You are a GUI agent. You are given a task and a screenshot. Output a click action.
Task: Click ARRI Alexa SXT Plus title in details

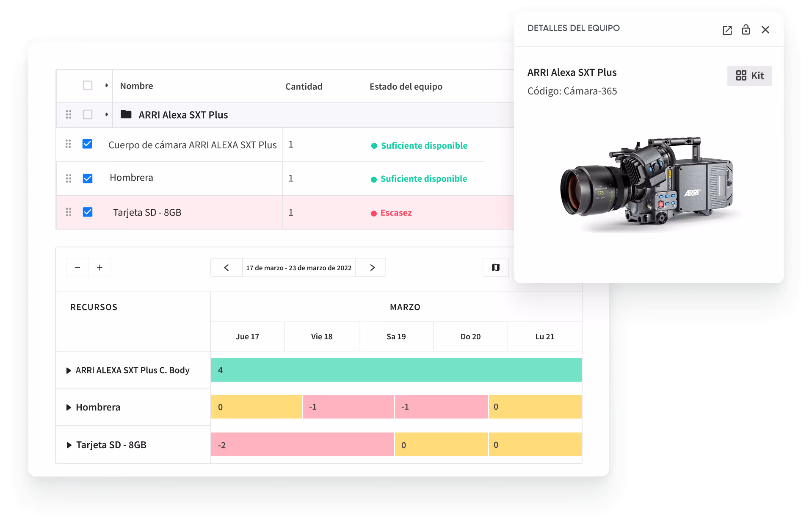click(x=572, y=72)
